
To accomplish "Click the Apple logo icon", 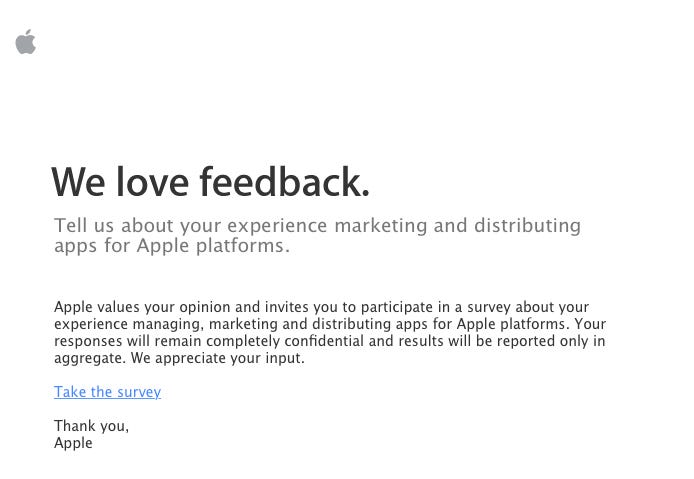I will (26, 42).
